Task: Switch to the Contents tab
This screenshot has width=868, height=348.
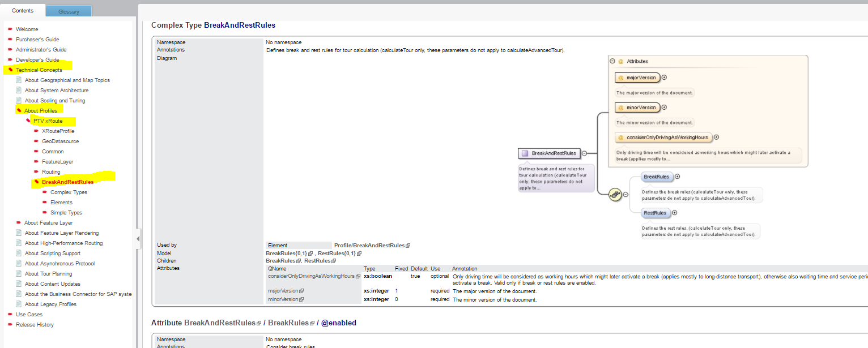Action: click(22, 11)
